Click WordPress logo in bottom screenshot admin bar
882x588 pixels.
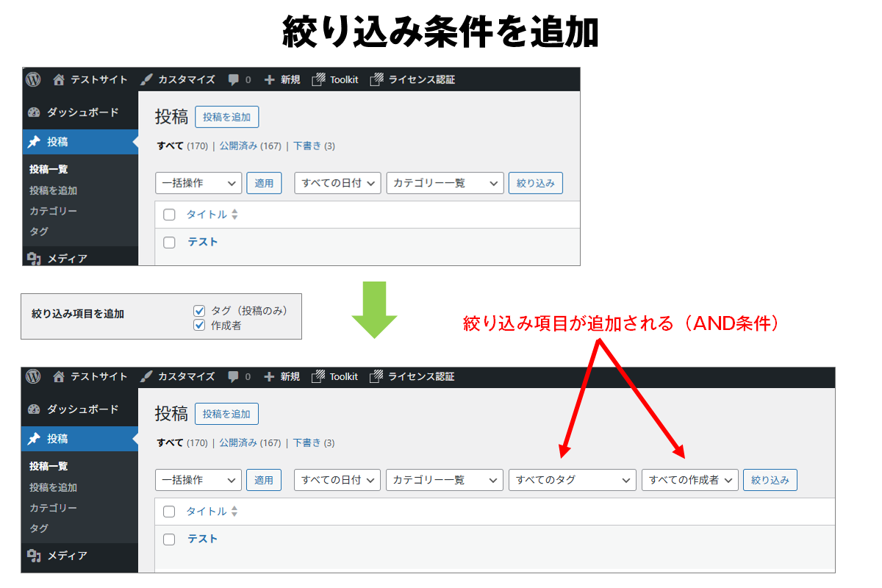33,376
